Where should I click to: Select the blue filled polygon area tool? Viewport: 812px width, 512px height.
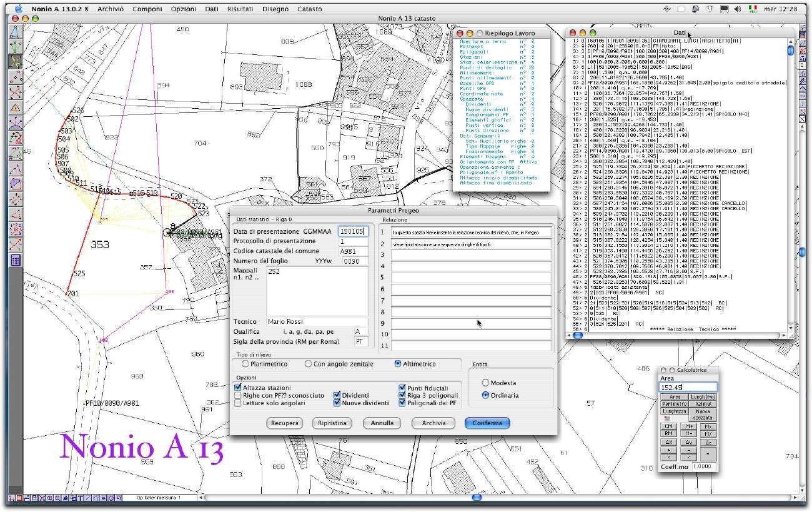click(14, 183)
